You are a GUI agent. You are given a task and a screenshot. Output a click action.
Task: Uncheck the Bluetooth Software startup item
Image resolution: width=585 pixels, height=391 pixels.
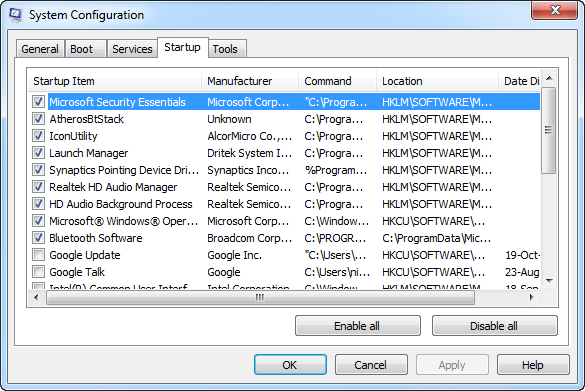pyautogui.click(x=38, y=238)
